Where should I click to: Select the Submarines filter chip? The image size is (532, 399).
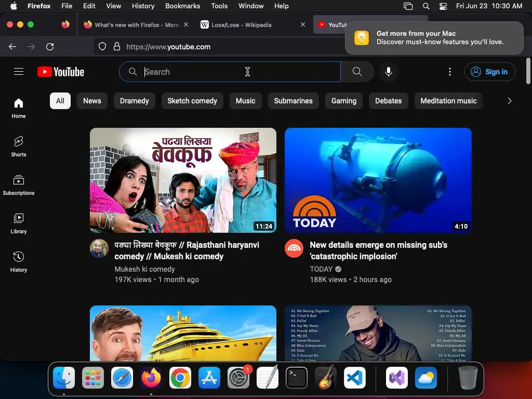[x=293, y=101]
